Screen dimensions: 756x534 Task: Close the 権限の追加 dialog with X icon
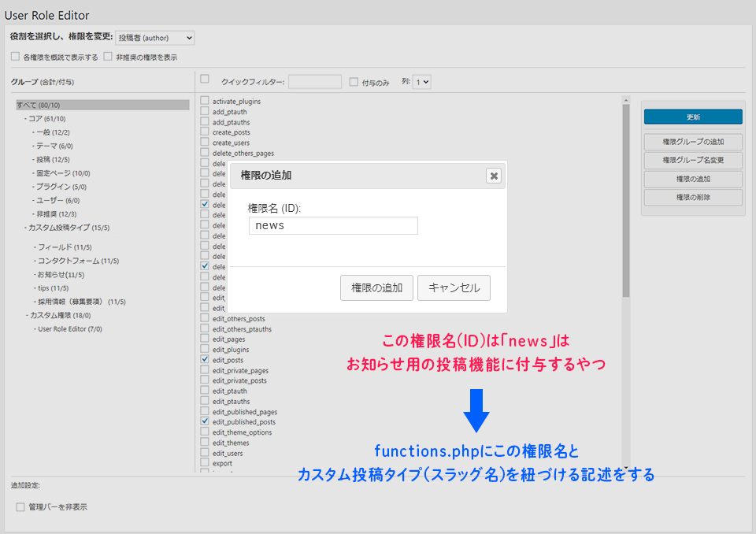click(x=494, y=176)
